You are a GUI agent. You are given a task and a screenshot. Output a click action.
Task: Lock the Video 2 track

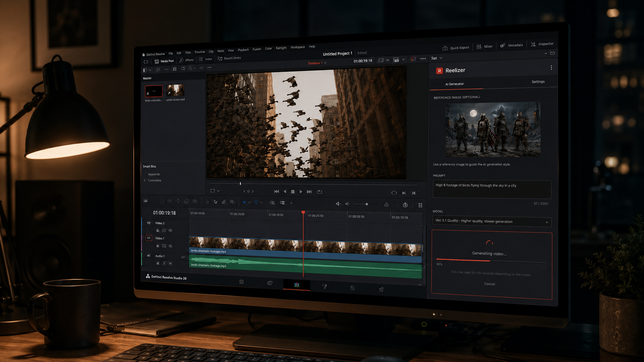pos(158,230)
